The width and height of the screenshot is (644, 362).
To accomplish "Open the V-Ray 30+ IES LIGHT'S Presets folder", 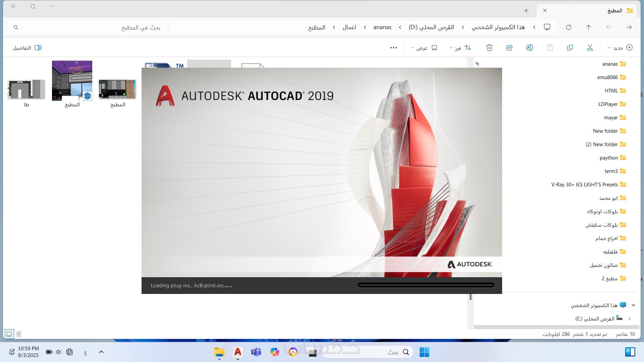I will click(585, 184).
